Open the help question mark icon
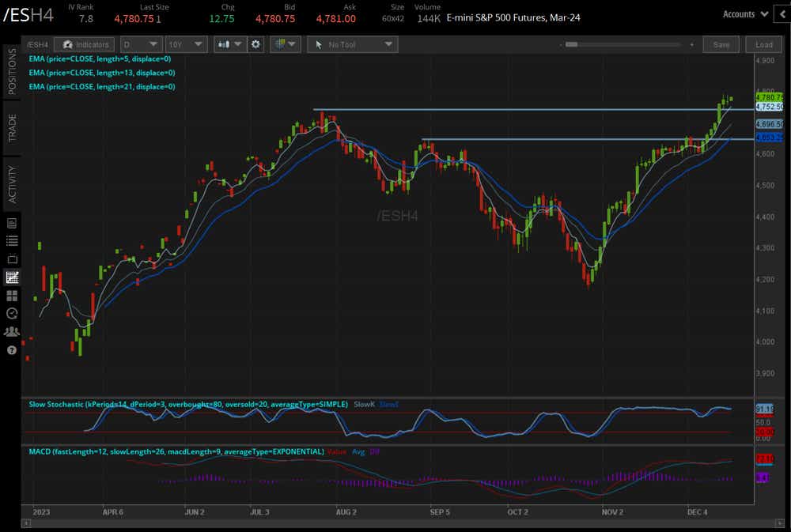 click(12, 350)
